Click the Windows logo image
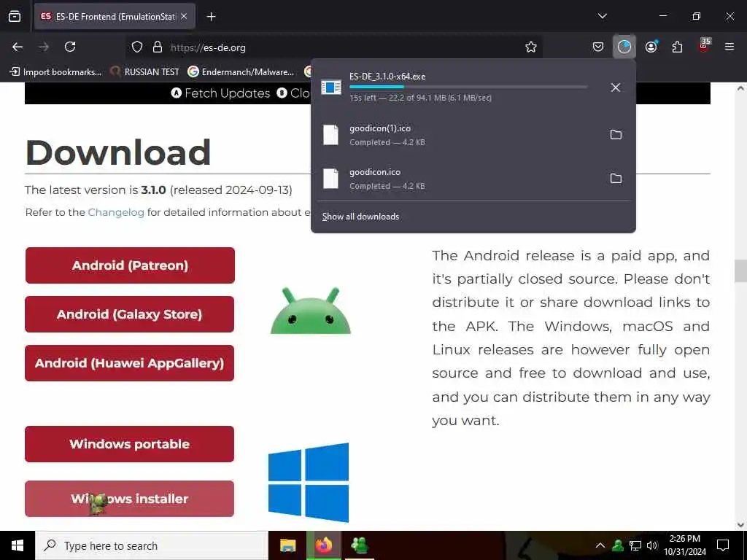Image resolution: width=747 pixels, height=560 pixels. (309, 483)
